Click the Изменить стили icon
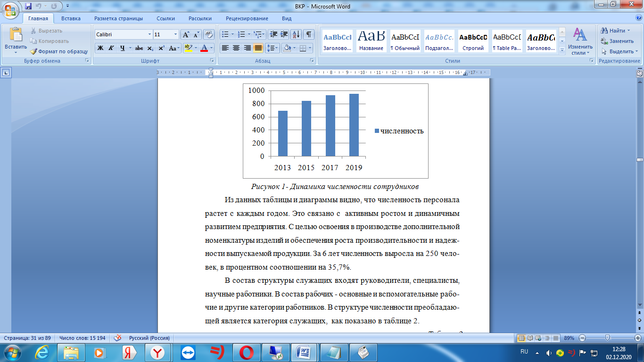Screen dimensions: 644x362 (x=580, y=35)
